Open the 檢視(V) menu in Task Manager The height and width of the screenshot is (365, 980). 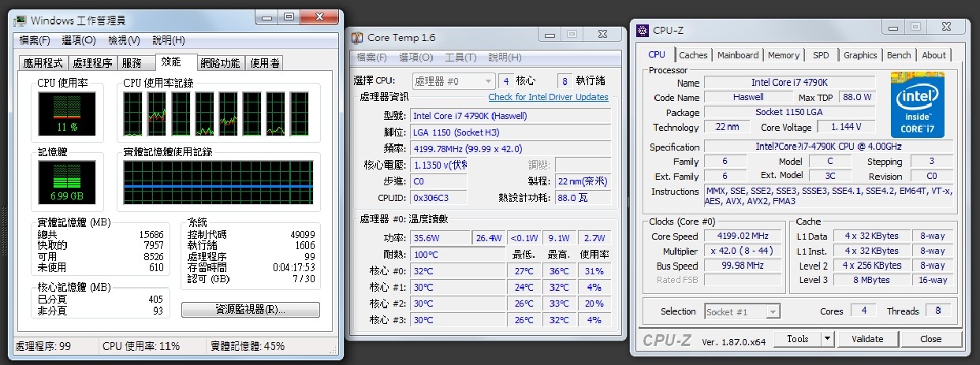124,40
